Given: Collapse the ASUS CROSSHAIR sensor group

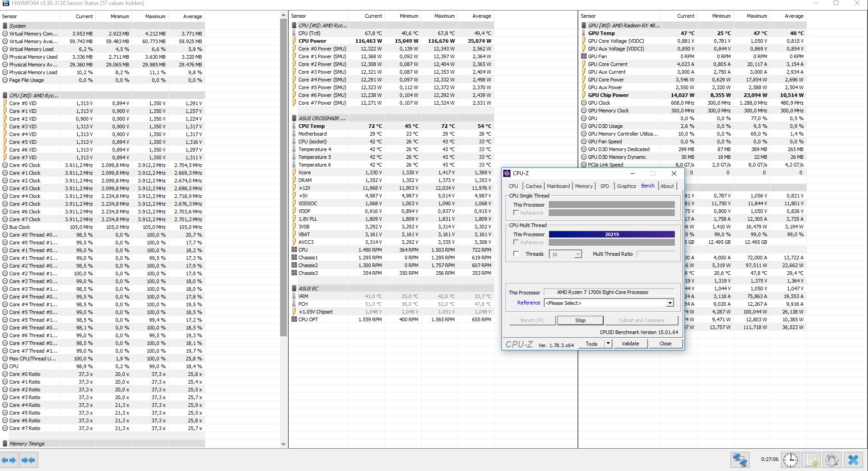Looking at the screenshot, I should click(x=392, y=118).
